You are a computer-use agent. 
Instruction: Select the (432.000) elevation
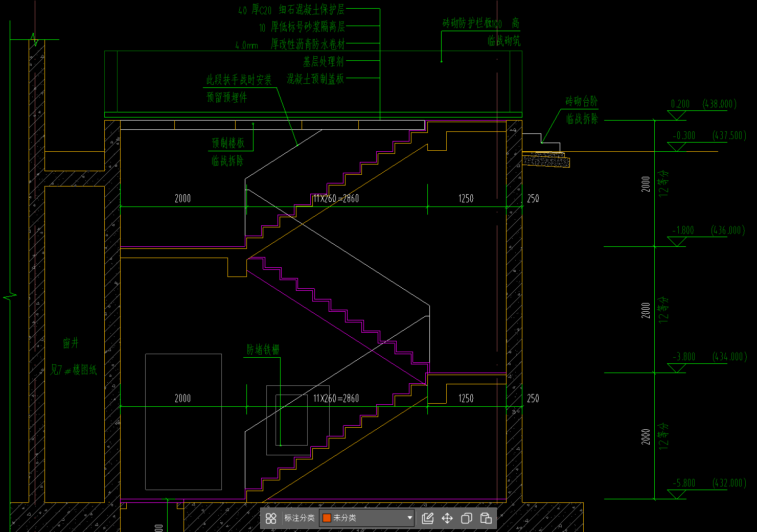pyautogui.click(x=729, y=483)
